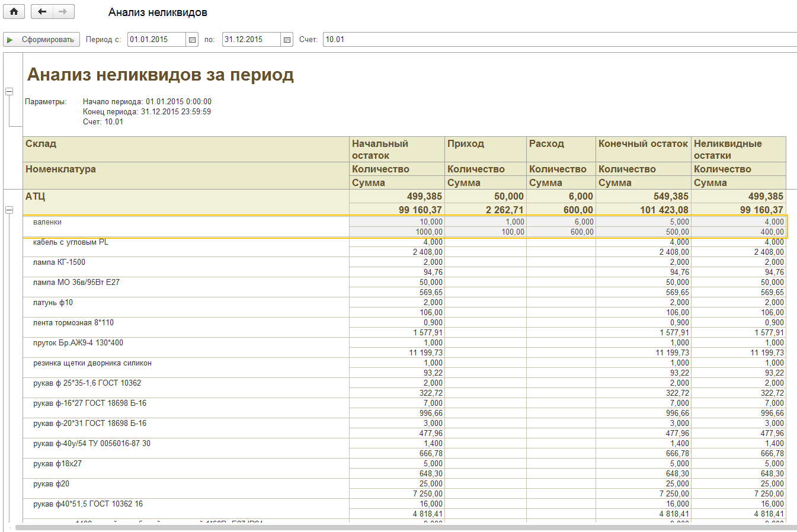Click the Неликвидные остатки column header
797x532 pixels.
(x=739, y=149)
